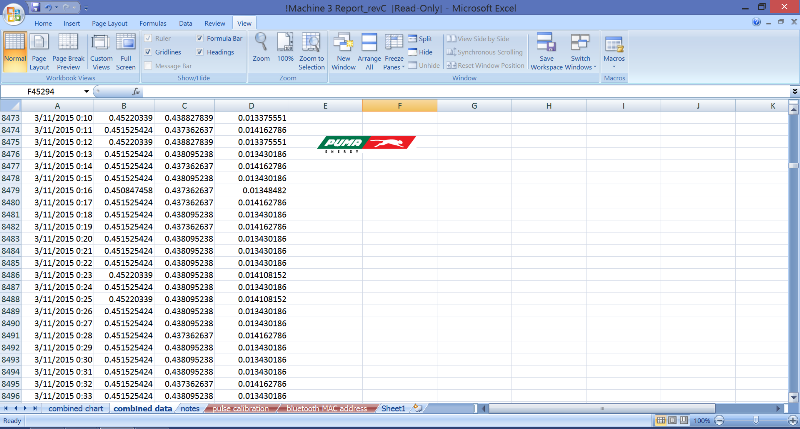Open Custom Views dialog
The height and width of the screenshot is (429, 800).
pyautogui.click(x=101, y=52)
